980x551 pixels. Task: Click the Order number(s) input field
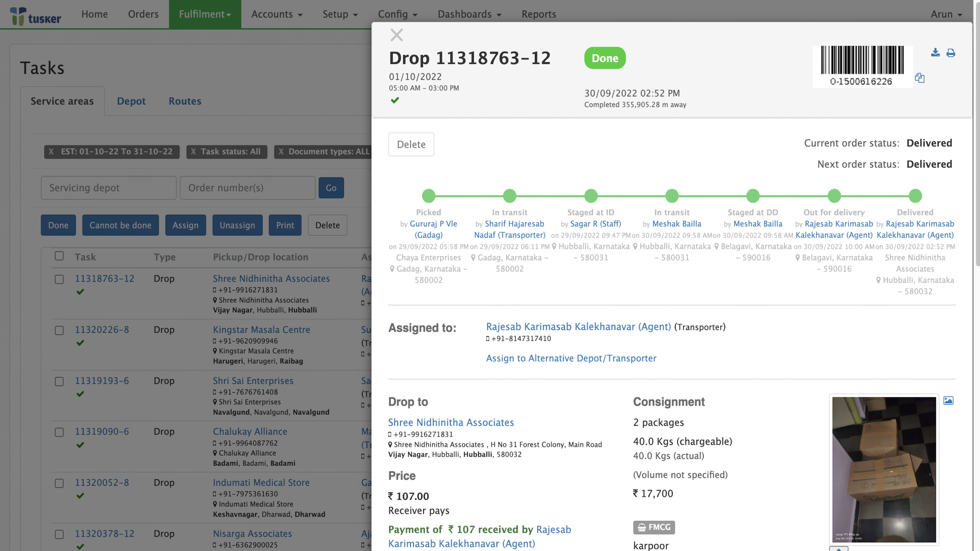(x=247, y=187)
